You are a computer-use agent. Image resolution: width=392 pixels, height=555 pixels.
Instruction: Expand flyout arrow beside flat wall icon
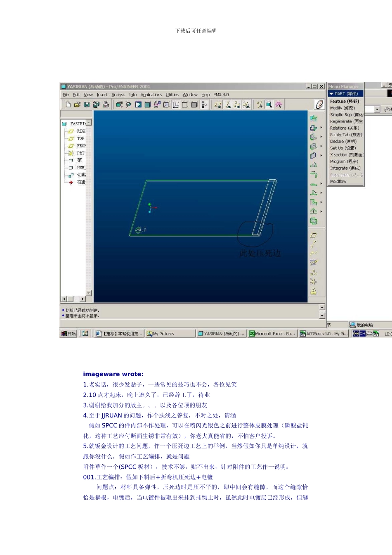point(321,128)
